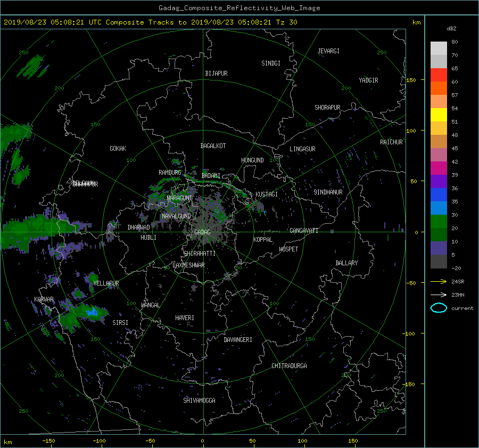Click the yellow 51-54 dBZ color swatch
Image resolution: width=479 pixels, height=448 pixels.
pyautogui.click(x=439, y=115)
